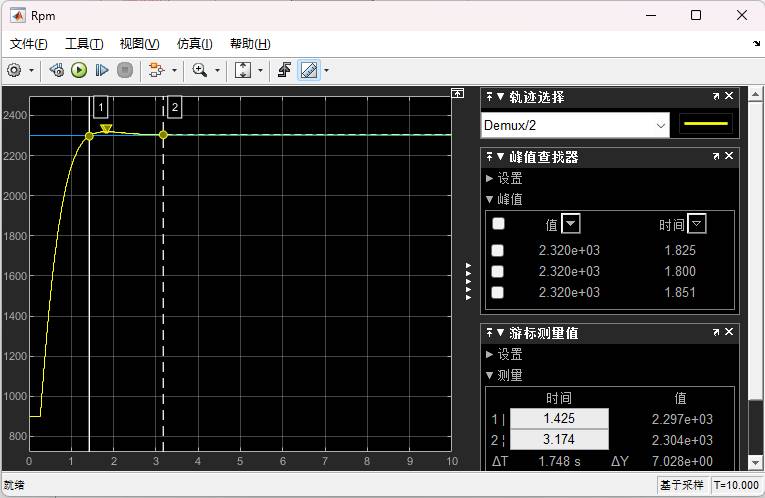The height and width of the screenshot is (498, 765).
Task: Click the green Run simulation button
Action: 79,70
